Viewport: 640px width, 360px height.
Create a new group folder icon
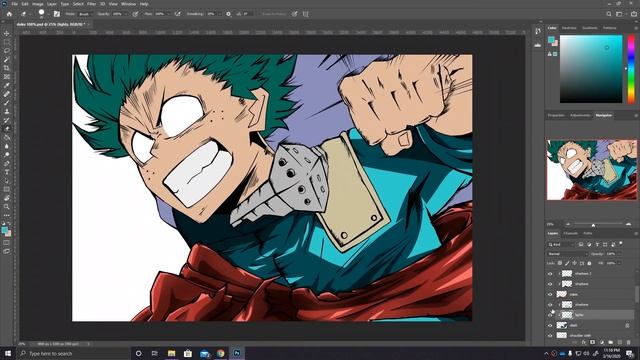pos(611,342)
